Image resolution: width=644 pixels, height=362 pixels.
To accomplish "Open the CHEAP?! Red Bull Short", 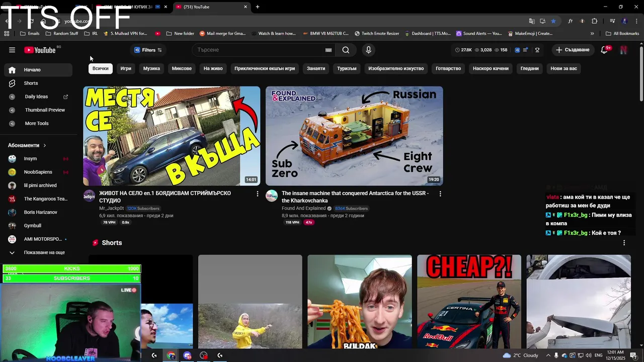I will (469, 302).
